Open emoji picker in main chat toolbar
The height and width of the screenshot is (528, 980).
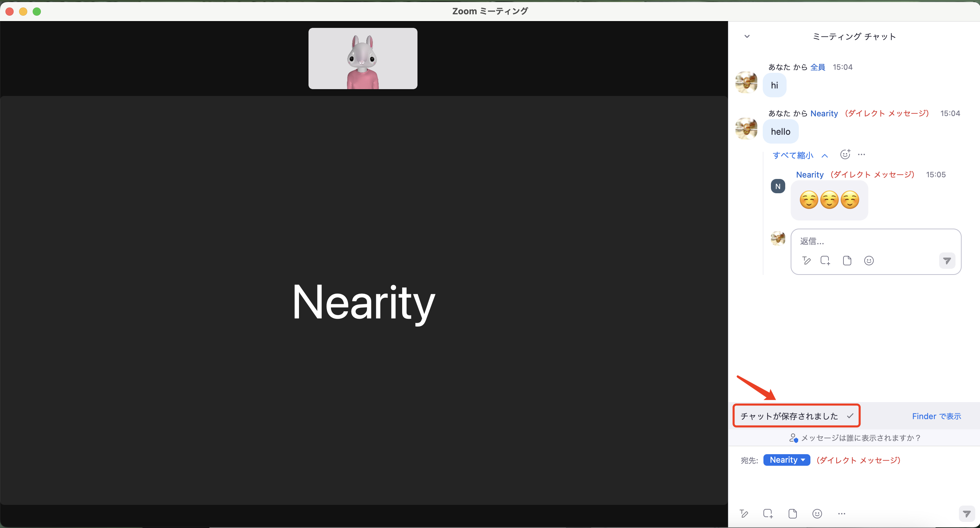tap(817, 514)
